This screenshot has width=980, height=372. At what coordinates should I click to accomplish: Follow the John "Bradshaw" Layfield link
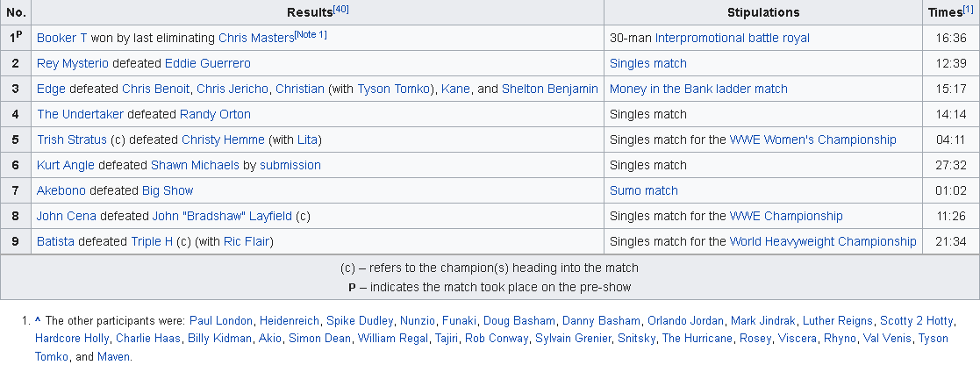(222, 217)
